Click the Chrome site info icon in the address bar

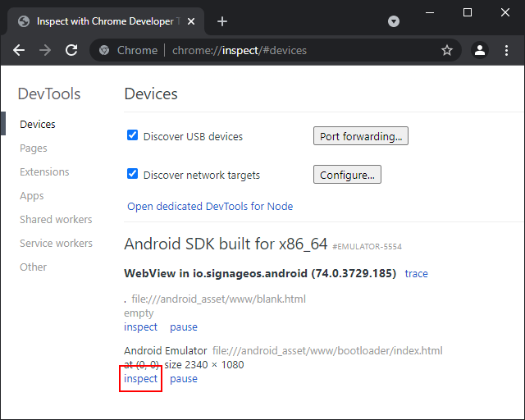point(104,50)
